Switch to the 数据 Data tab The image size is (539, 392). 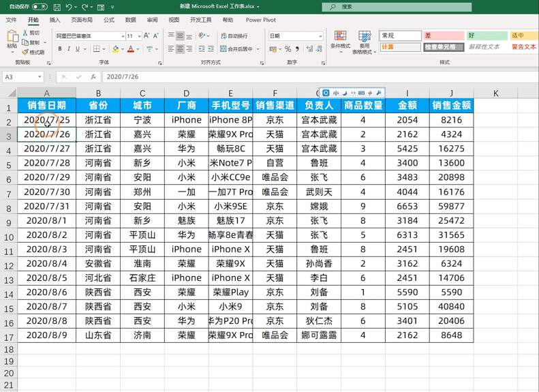pyautogui.click(x=131, y=20)
